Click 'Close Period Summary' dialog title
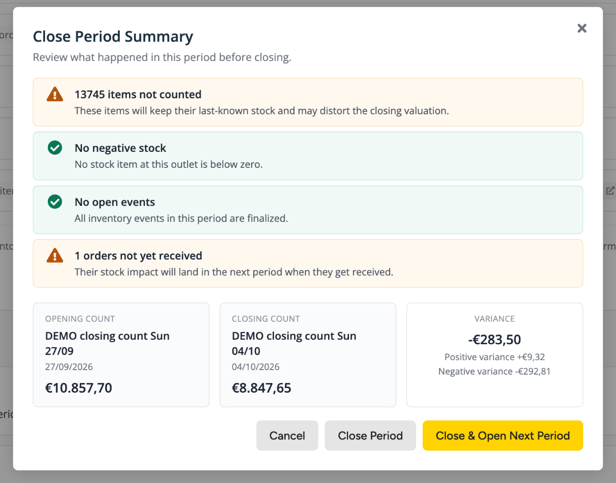The image size is (616, 483). [113, 37]
